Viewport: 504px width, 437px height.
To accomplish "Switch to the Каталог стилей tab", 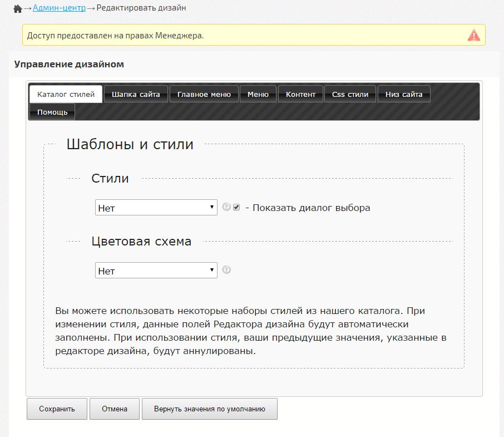I will click(x=66, y=94).
